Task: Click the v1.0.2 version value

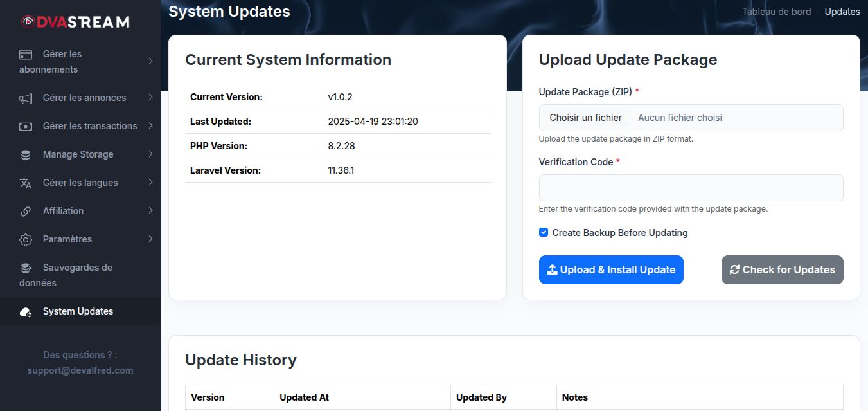Action: click(x=340, y=97)
